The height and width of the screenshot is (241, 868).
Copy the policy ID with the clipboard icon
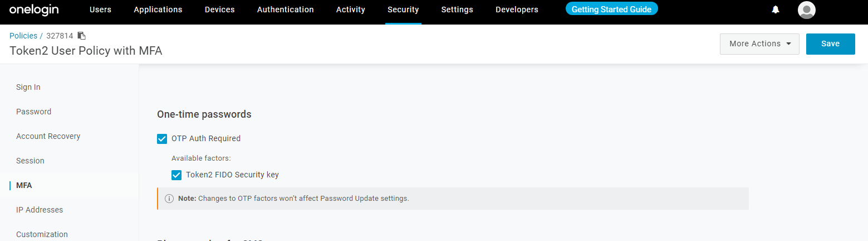(81, 36)
